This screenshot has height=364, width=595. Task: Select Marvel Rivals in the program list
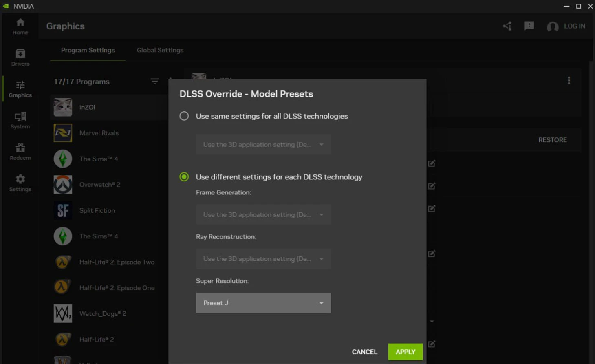point(99,133)
